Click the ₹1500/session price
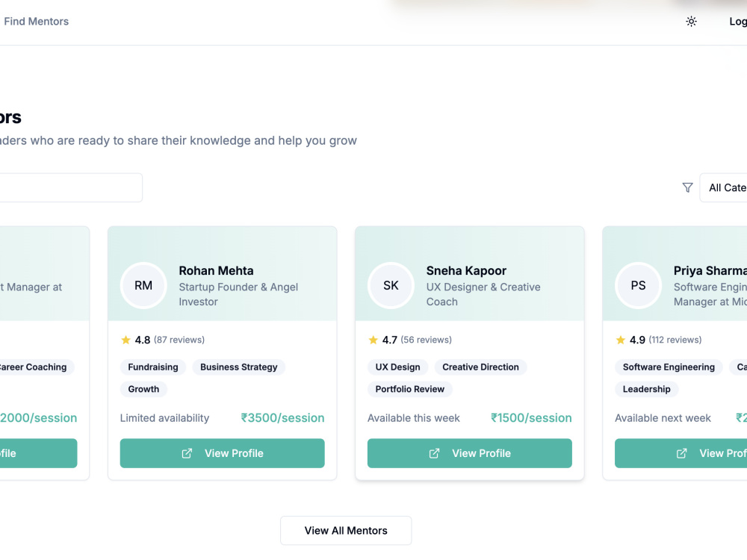Image resolution: width=747 pixels, height=560 pixels. [531, 417]
